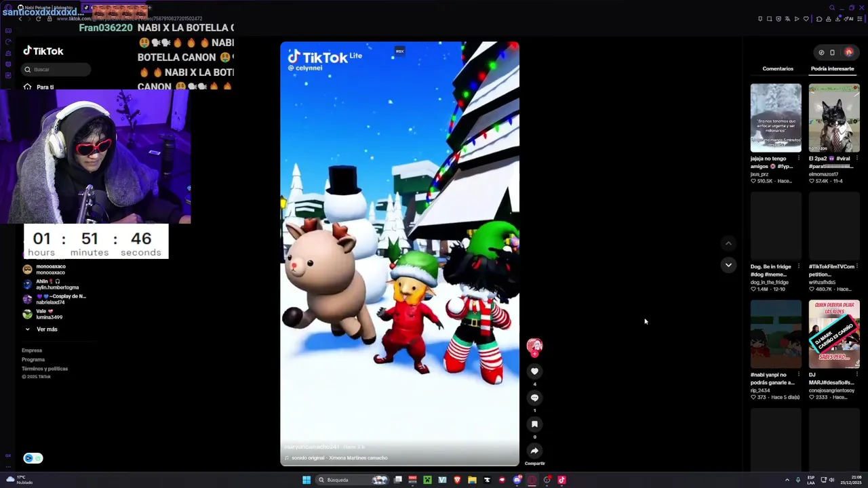Open the downloads icon in the browser toolbar
The width and height of the screenshot is (868, 488).
click(x=837, y=19)
